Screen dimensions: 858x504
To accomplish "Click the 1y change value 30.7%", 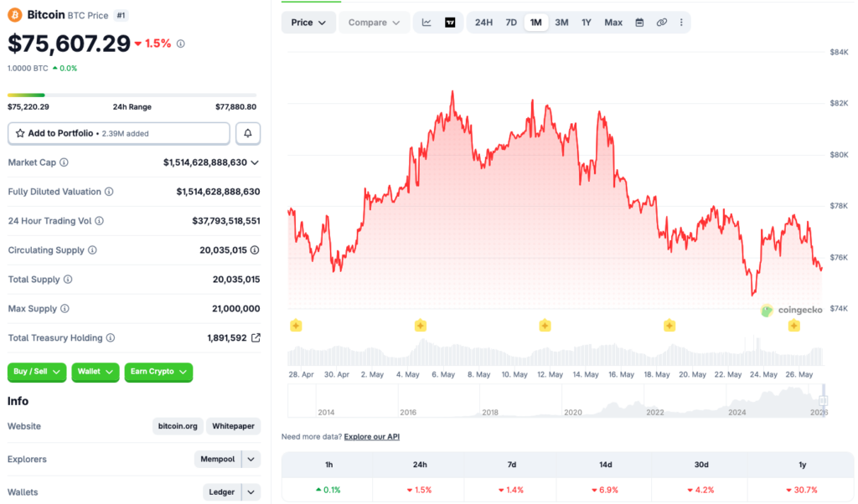I will pos(802,491).
